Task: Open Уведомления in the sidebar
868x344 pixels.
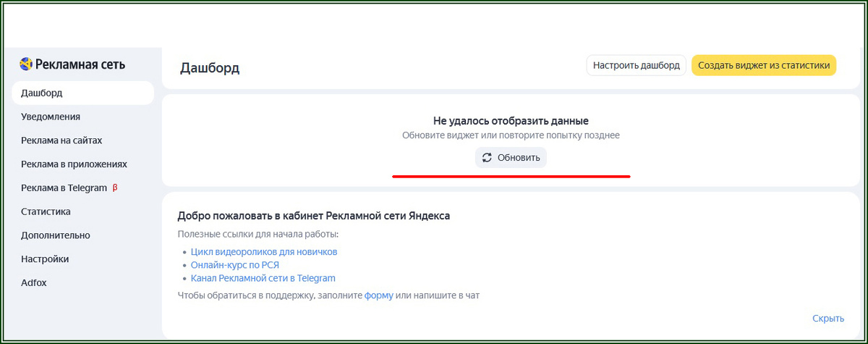Action: coord(51,117)
